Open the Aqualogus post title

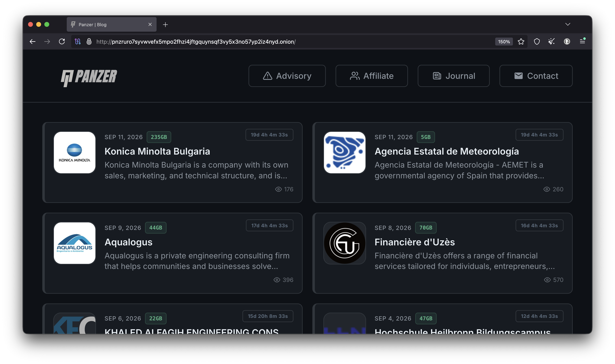(x=128, y=242)
